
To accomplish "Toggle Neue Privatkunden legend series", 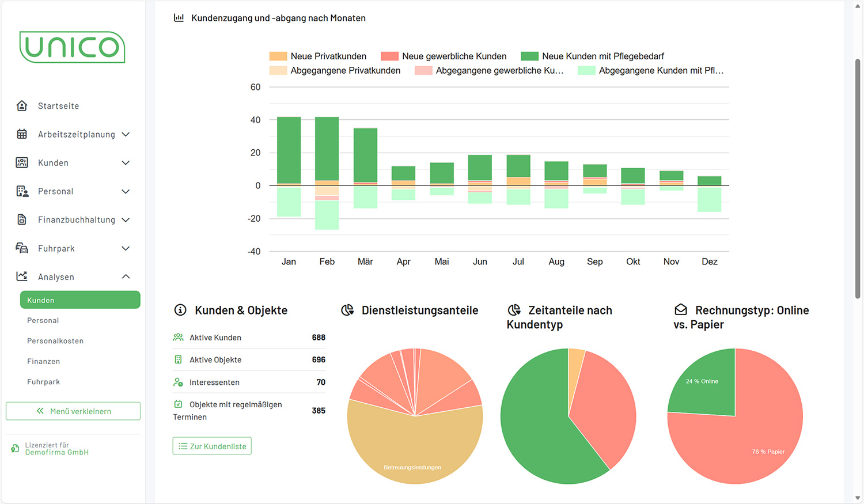I will tap(318, 56).
